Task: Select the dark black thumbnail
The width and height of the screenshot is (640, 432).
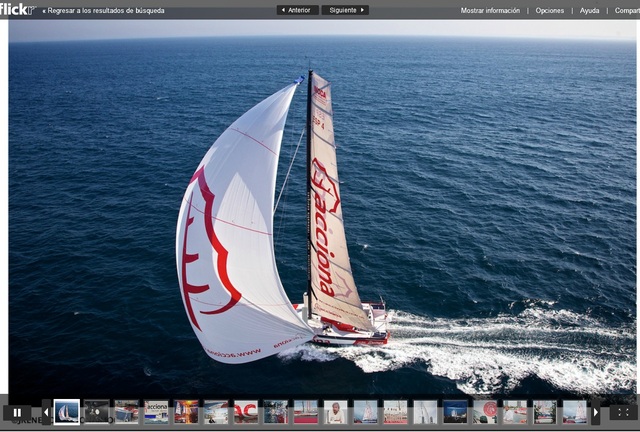Action: (x=97, y=412)
